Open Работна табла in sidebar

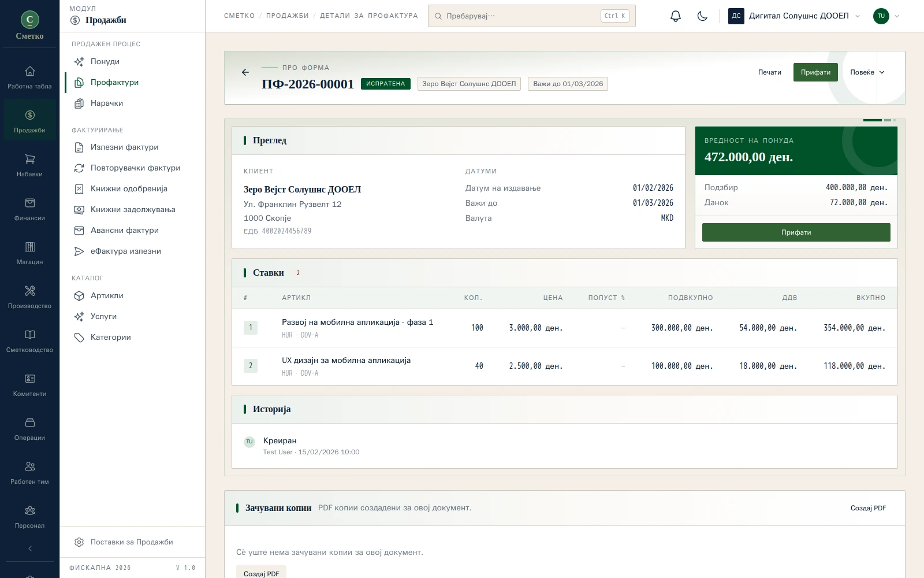click(29, 78)
